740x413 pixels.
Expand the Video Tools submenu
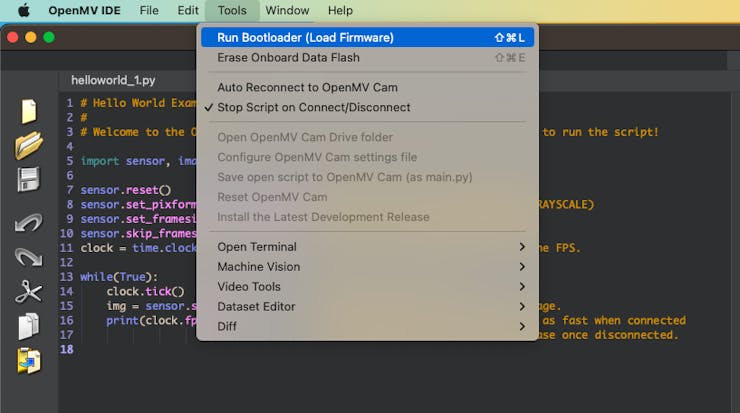(367, 287)
